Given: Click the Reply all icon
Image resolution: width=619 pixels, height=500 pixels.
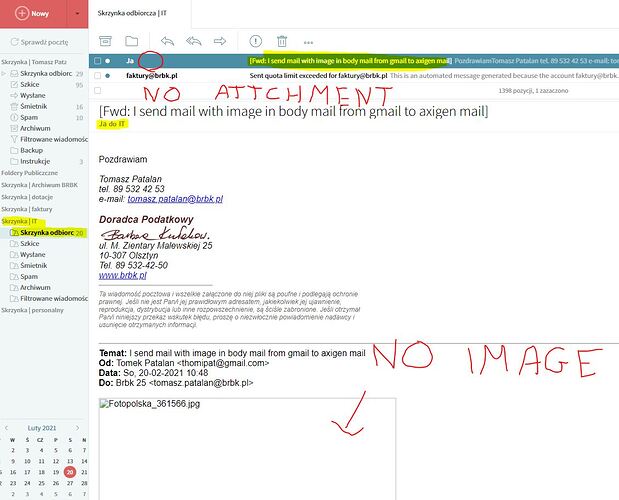Looking at the screenshot, I should [193, 41].
